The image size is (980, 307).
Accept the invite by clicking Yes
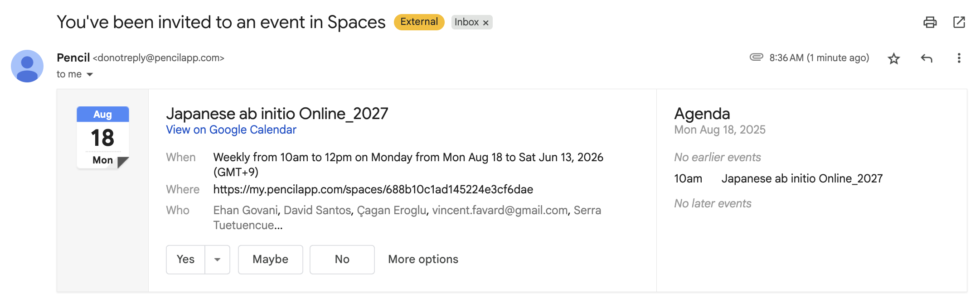pos(185,259)
